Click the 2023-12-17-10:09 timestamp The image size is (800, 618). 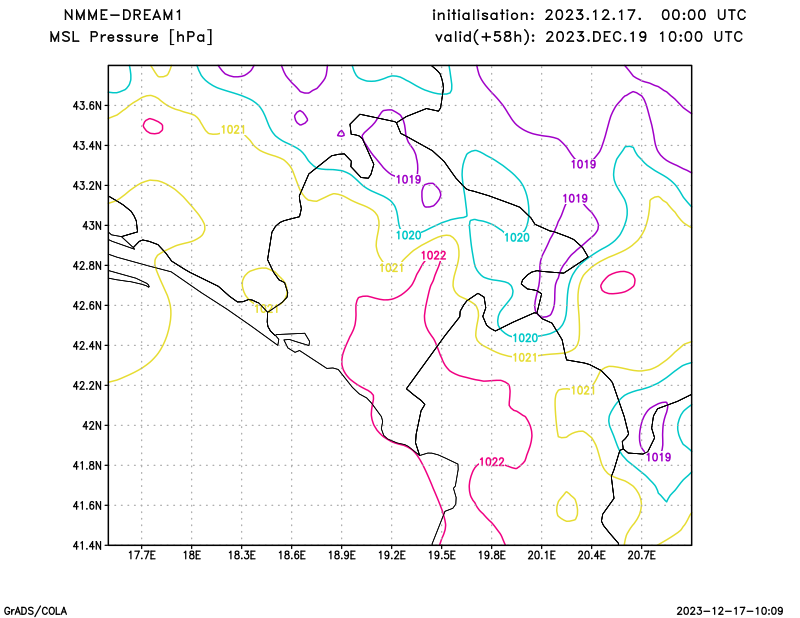730,611
